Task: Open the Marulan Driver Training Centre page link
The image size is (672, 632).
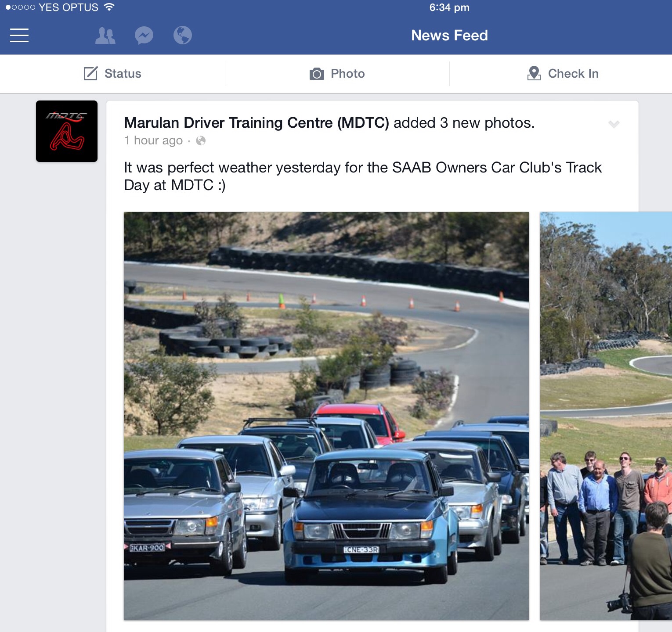Action: pyautogui.click(x=257, y=123)
